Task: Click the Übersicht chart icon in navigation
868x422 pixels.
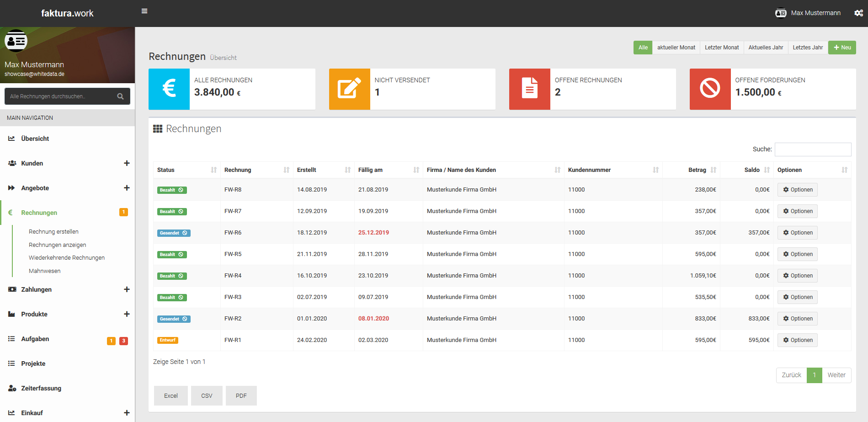Action: click(x=11, y=139)
